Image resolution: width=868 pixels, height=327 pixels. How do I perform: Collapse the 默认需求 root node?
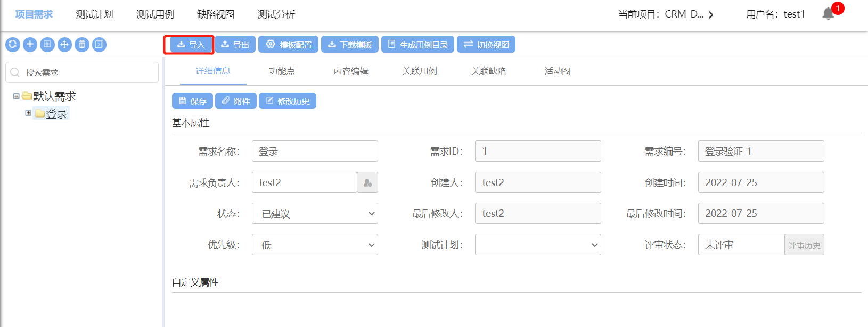point(17,96)
